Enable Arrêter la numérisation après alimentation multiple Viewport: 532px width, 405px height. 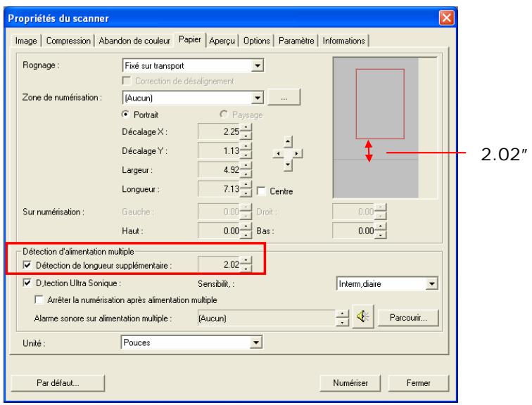(x=39, y=300)
